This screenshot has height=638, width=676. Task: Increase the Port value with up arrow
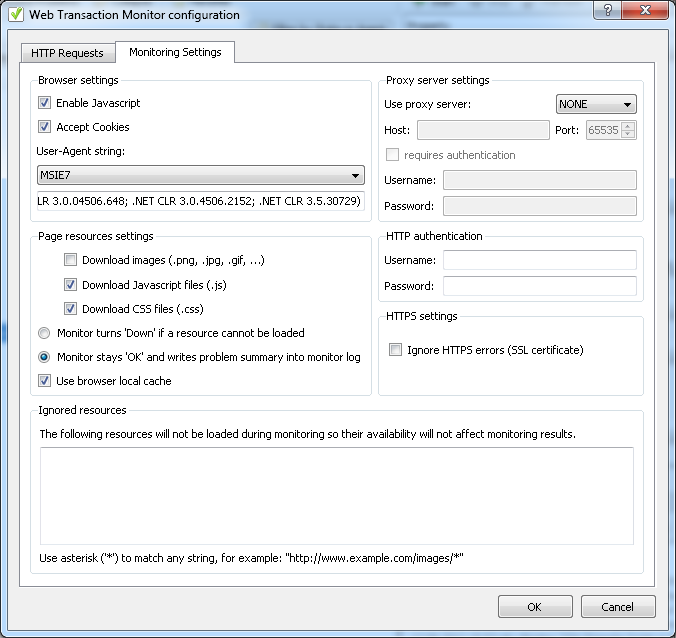(x=628, y=126)
